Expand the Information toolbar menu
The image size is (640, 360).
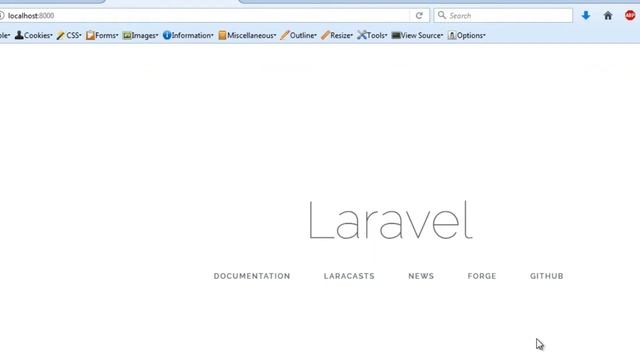point(188,36)
